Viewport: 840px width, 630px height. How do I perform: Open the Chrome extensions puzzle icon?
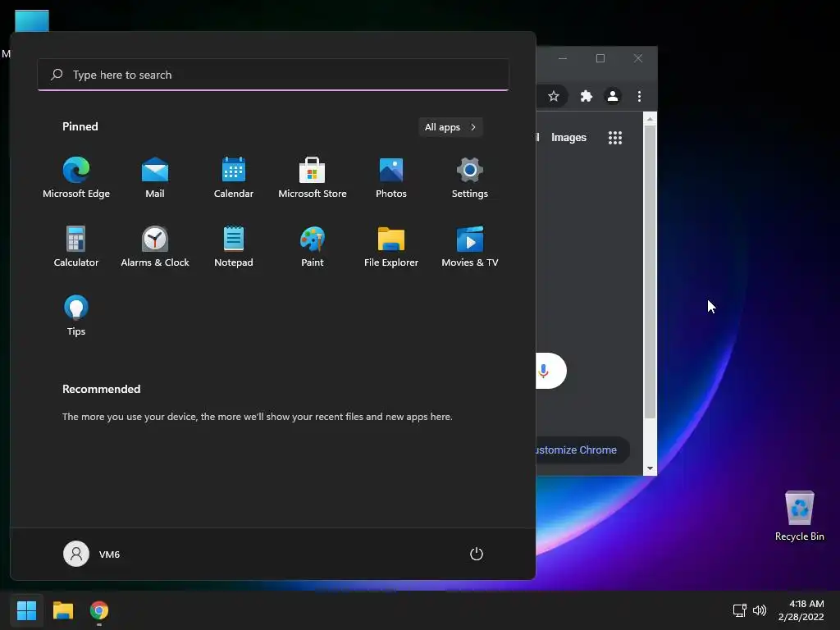(x=586, y=97)
